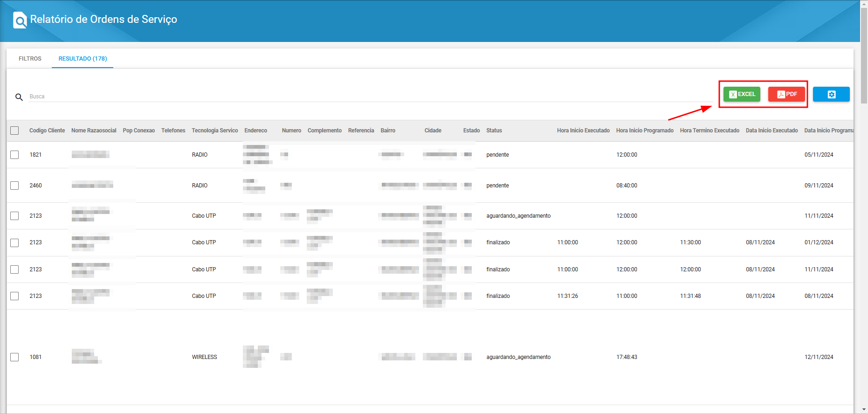The width and height of the screenshot is (868, 414).
Task: Switch to the FILTROS tab
Action: coord(30,59)
